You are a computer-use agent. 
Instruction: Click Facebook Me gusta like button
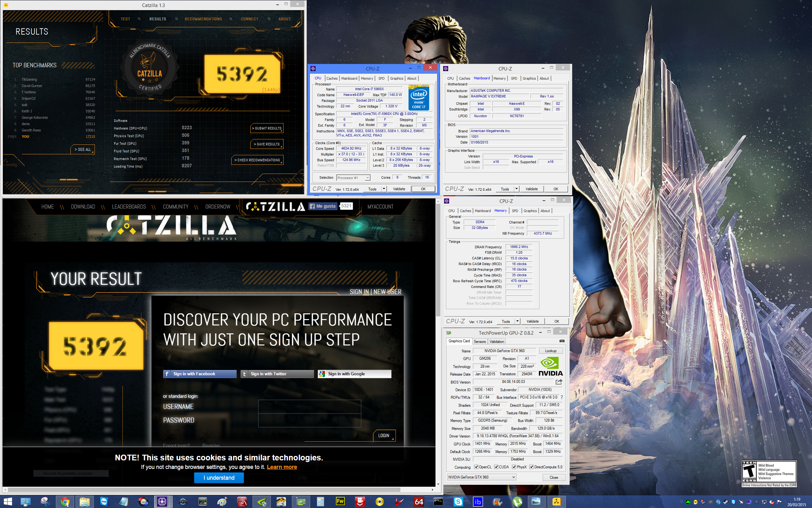click(323, 206)
